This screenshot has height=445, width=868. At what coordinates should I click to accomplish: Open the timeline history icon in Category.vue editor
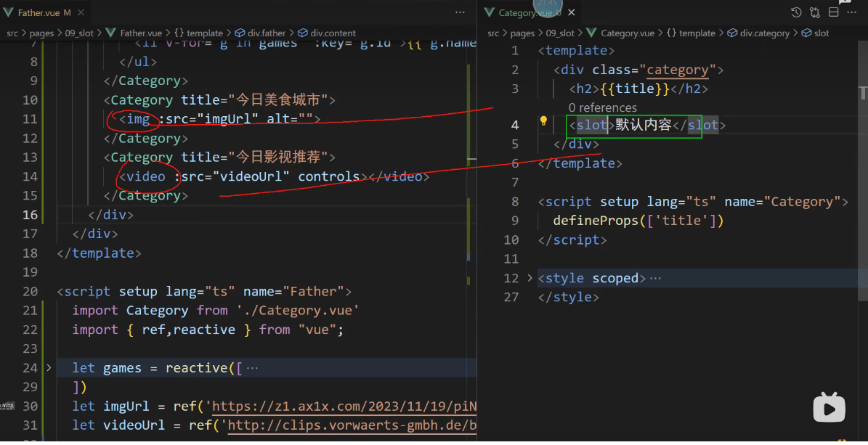pos(796,12)
